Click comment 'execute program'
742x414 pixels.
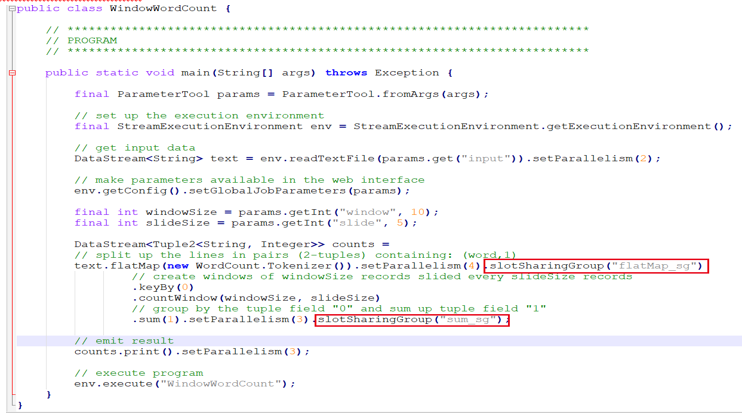(138, 373)
